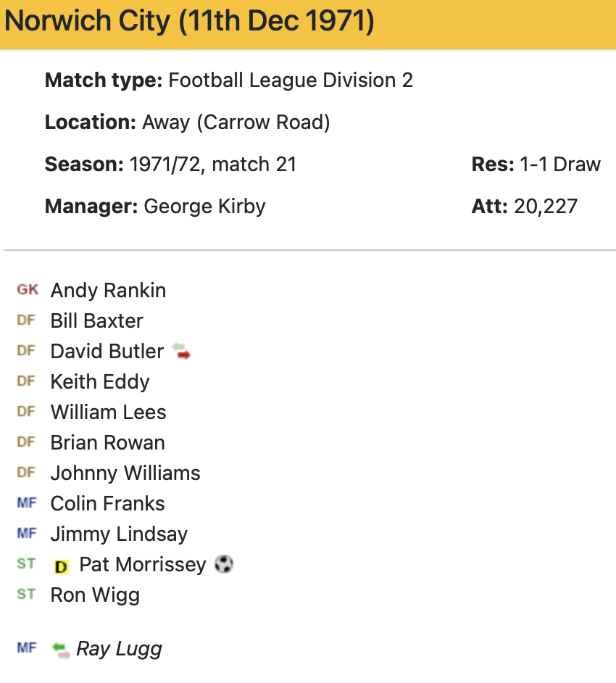Click the yellow D card icon before Pat Morrissey

(62, 566)
